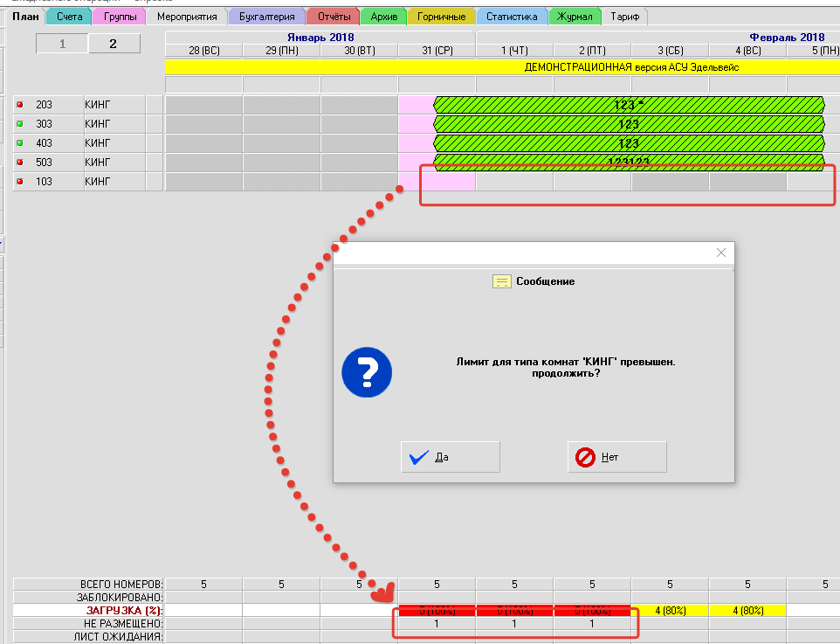The height and width of the screenshot is (644, 840).
Task: Select the 31 (СР) date column header
Action: [436, 51]
